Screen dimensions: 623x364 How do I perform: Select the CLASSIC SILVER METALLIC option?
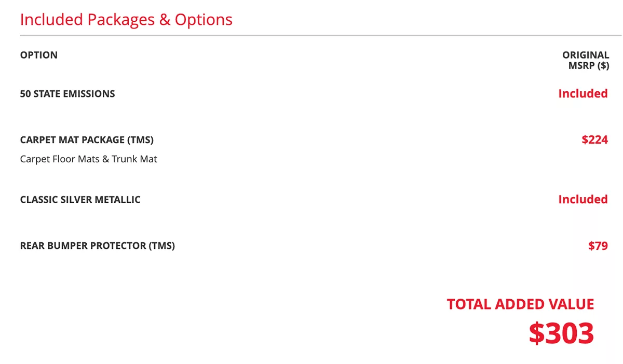(80, 200)
